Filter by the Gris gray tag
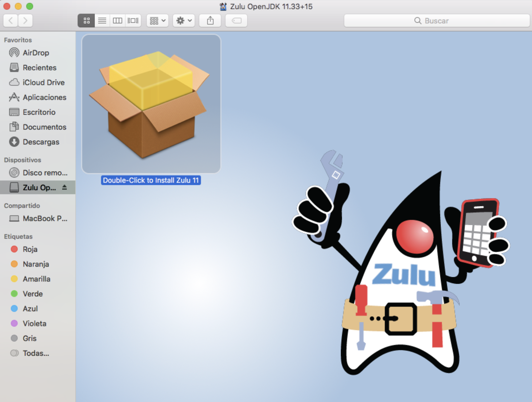This screenshot has height=402, width=532. pos(38,338)
